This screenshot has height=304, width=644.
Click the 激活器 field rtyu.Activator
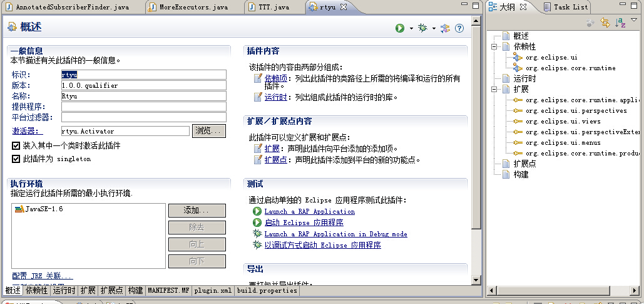(x=126, y=131)
